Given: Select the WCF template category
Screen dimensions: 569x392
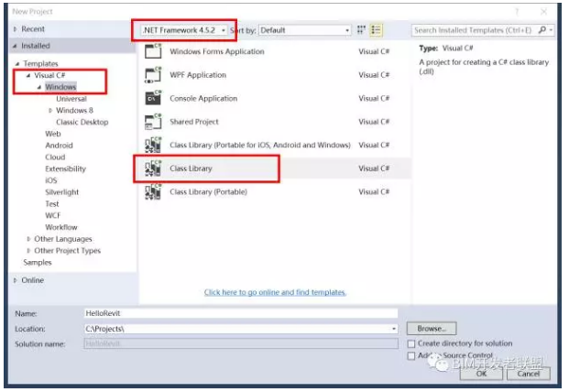Looking at the screenshot, I should tap(52, 215).
